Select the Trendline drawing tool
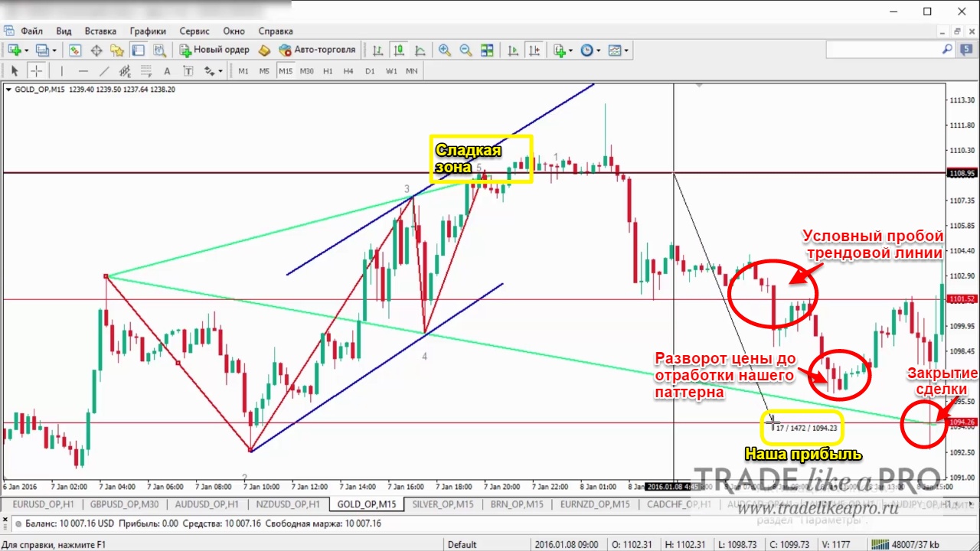 (104, 70)
